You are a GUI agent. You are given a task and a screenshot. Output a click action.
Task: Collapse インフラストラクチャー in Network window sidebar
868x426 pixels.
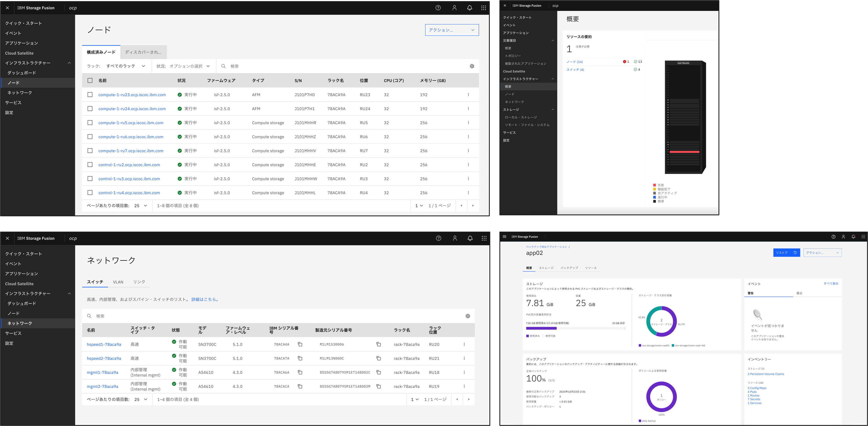pyautogui.click(x=37, y=294)
